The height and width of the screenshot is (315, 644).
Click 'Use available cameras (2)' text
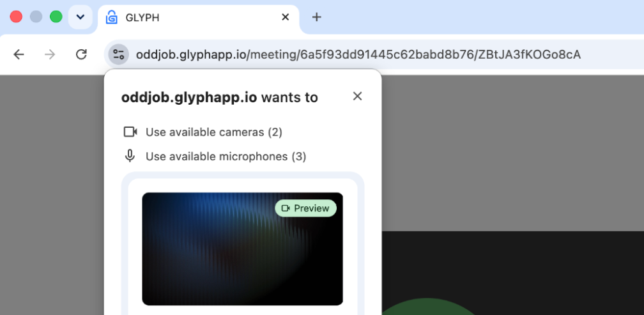[214, 132]
